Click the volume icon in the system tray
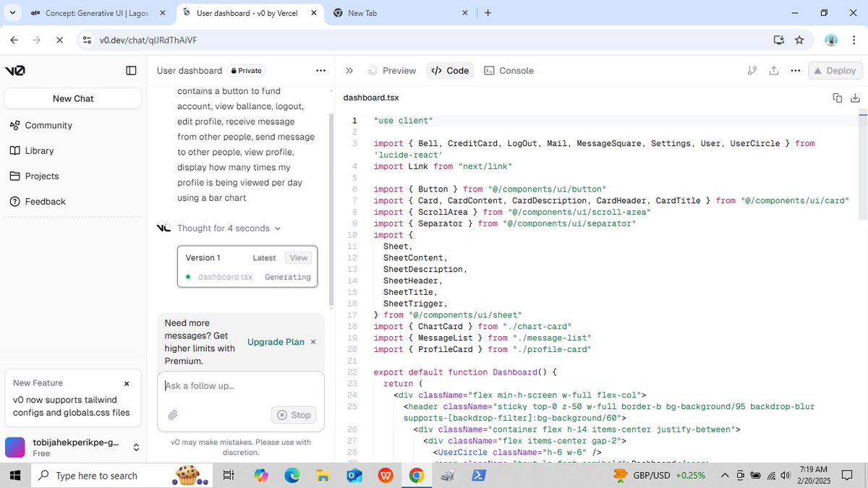868x488 pixels. pyautogui.click(x=786, y=475)
